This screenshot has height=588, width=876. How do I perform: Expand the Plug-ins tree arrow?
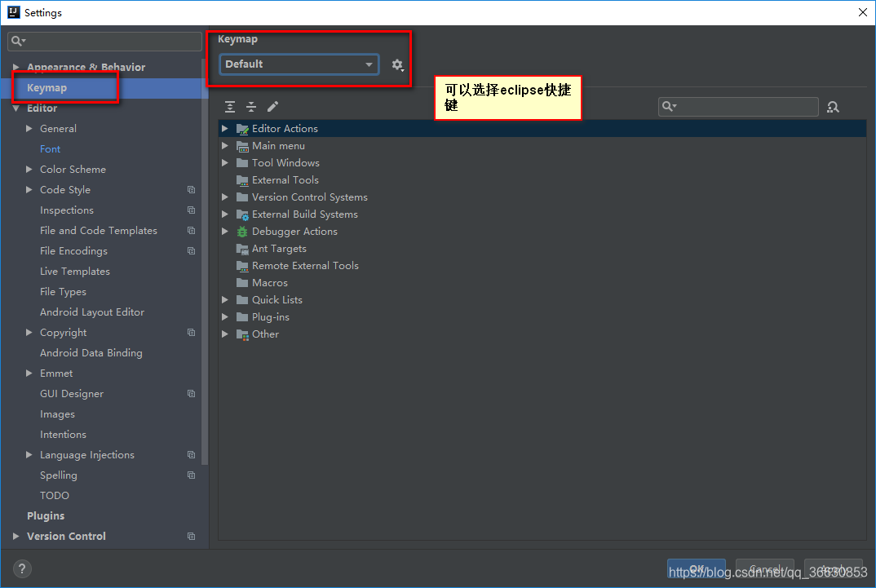pyautogui.click(x=224, y=317)
